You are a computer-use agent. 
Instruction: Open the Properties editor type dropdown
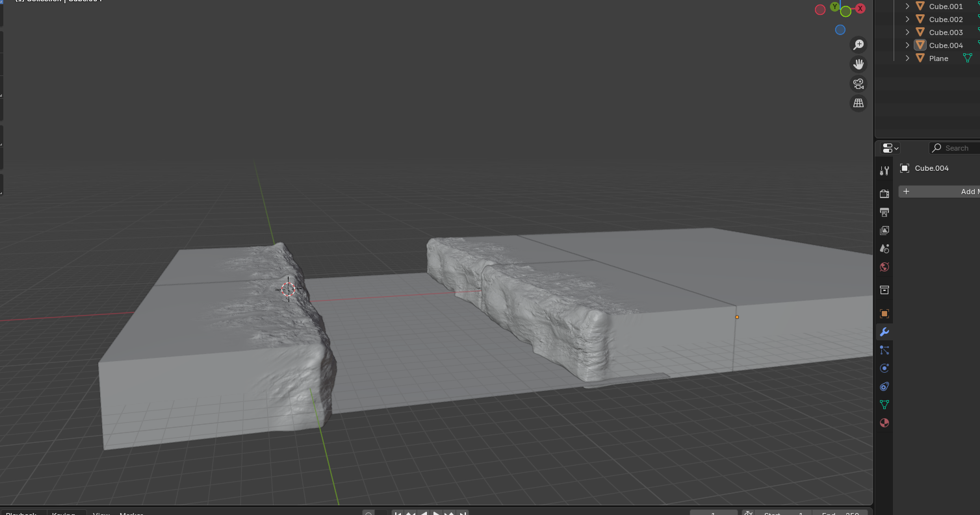(x=891, y=148)
